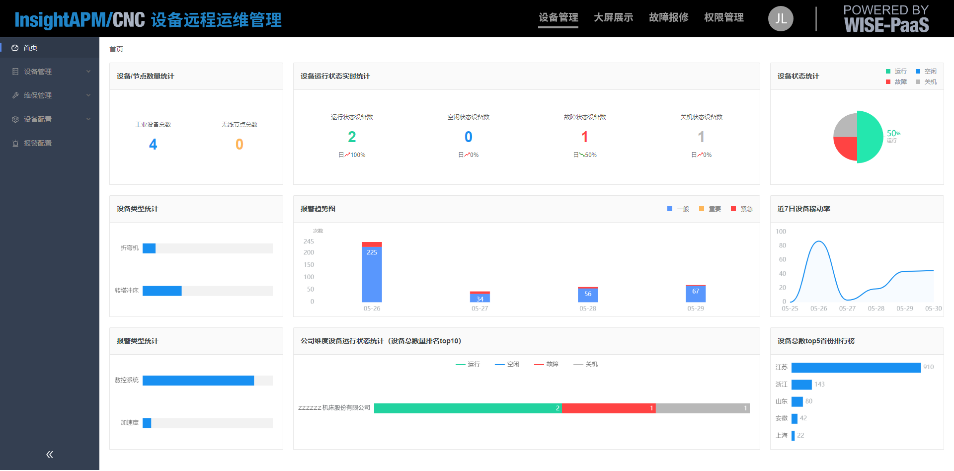The width and height of the screenshot is (954, 471).
Task: Click the 首页 breadcrumb link
Action: coord(117,48)
